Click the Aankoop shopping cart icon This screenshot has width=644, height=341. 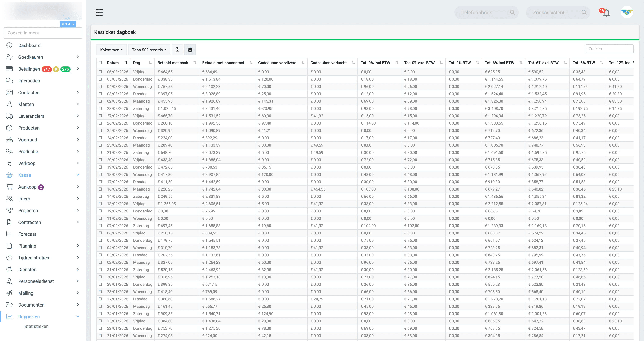click(9, 187)
